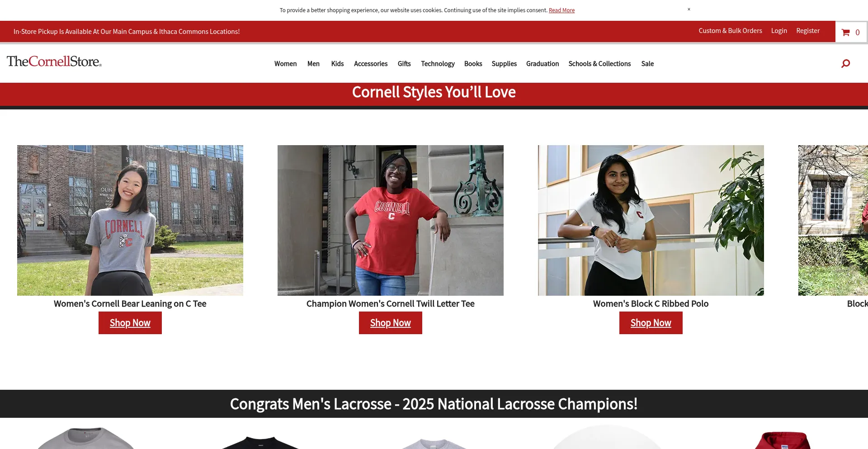This screenshot has width=868, height=449.
Task: Click Read More in cookie notice
Action: 561,10
